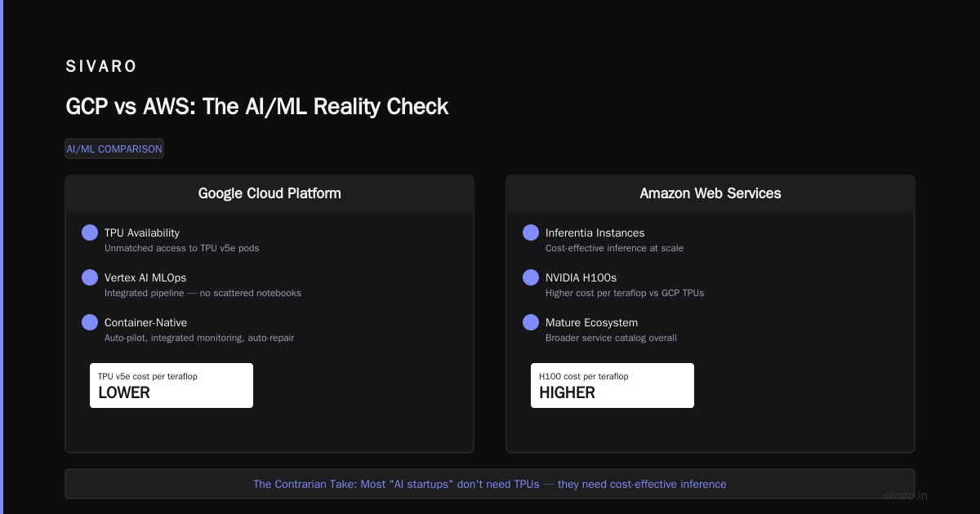This screenshot has width=980, height=514.
Task: Select "Broader service catalog overall" text
Action: (x=611, y=338)
